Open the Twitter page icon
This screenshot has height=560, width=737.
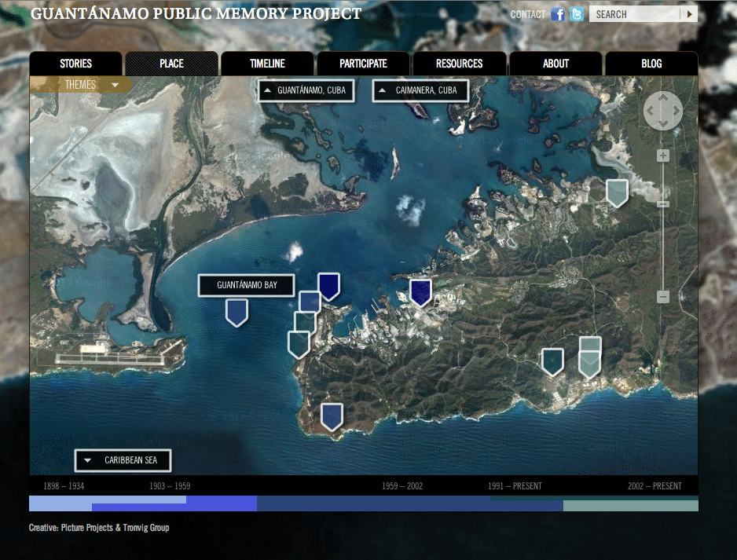pyautogui.click(x=577, y=14)
